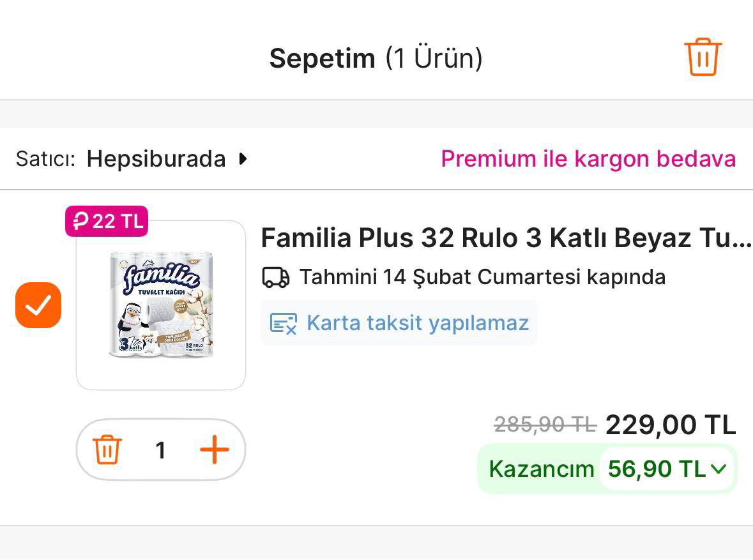Click Premium ile kargon bedava link

click(x=588, y=158)
